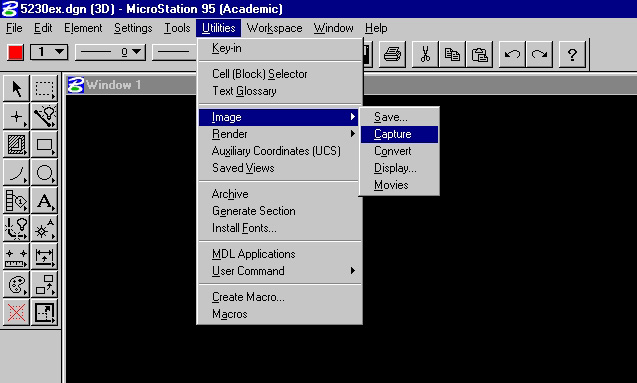Select the Delete Element red X tool
Viewport: 637px width, 383px height.
tap(16, 312)
